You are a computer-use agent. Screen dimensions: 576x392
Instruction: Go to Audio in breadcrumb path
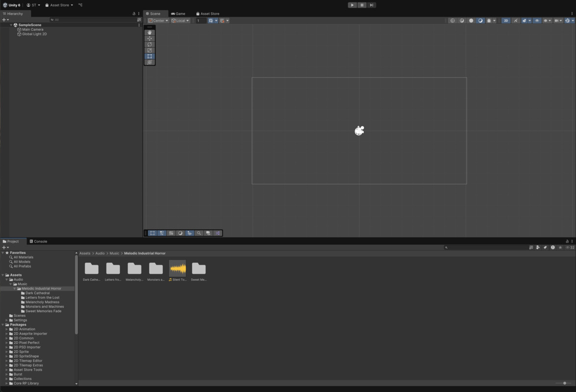100,253
